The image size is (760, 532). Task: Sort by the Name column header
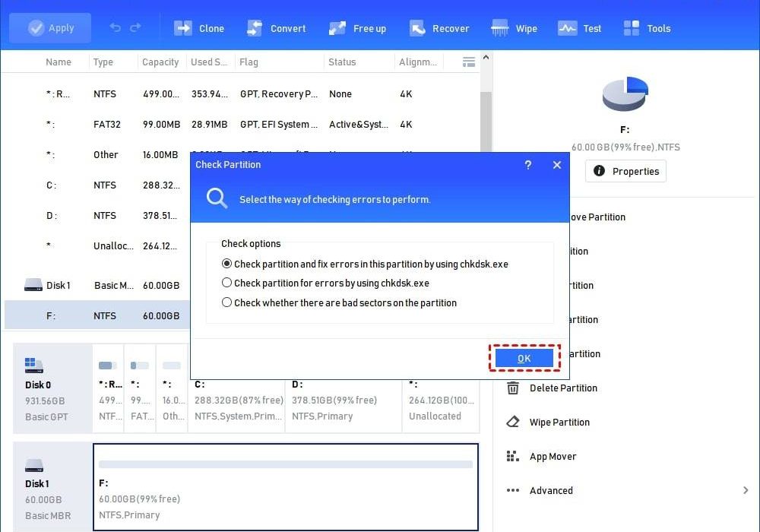tap(59, 62)
